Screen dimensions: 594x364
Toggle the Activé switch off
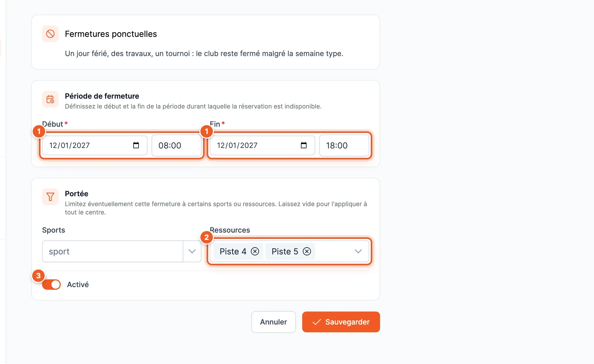click(51, 285)
